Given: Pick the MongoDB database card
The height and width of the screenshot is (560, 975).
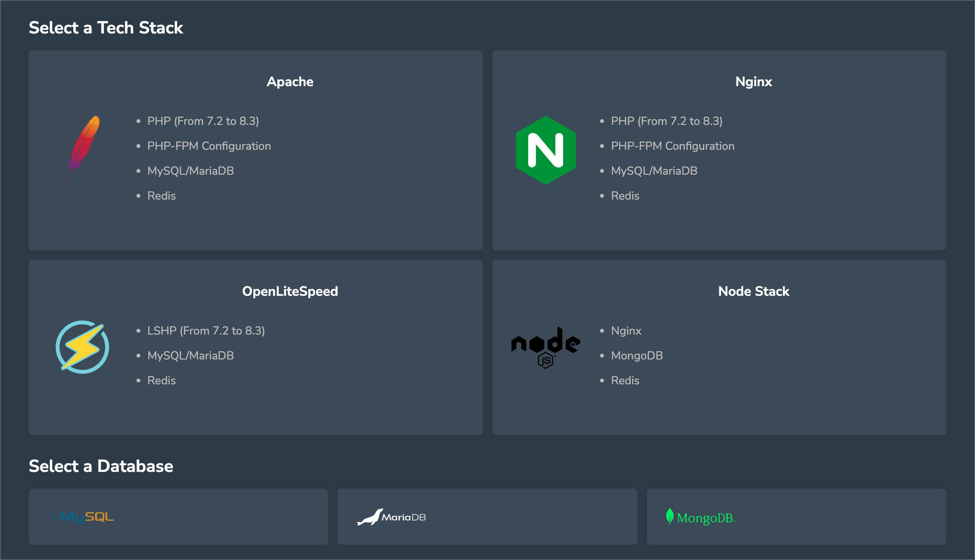Looking at the screenshot, I should tap(796, 516).
